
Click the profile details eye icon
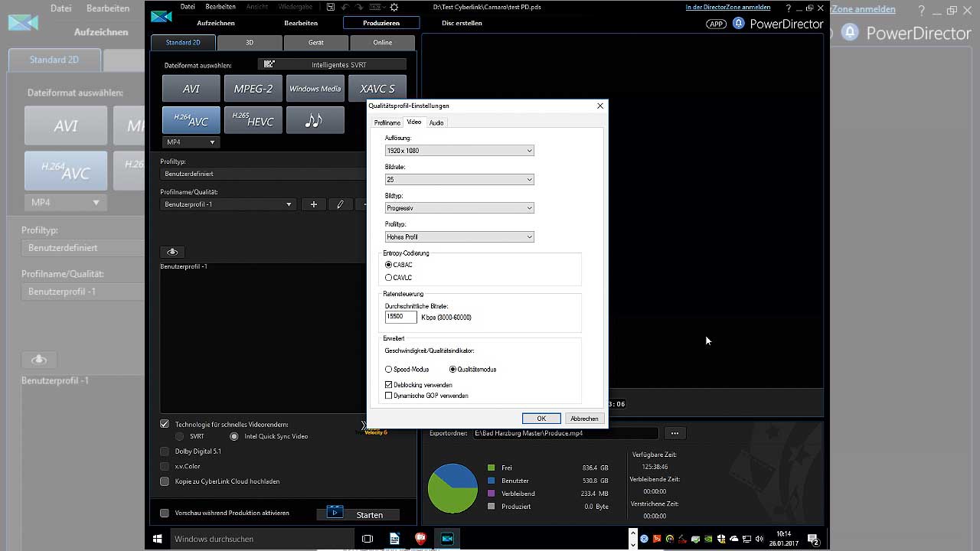(x=172, y=252)
